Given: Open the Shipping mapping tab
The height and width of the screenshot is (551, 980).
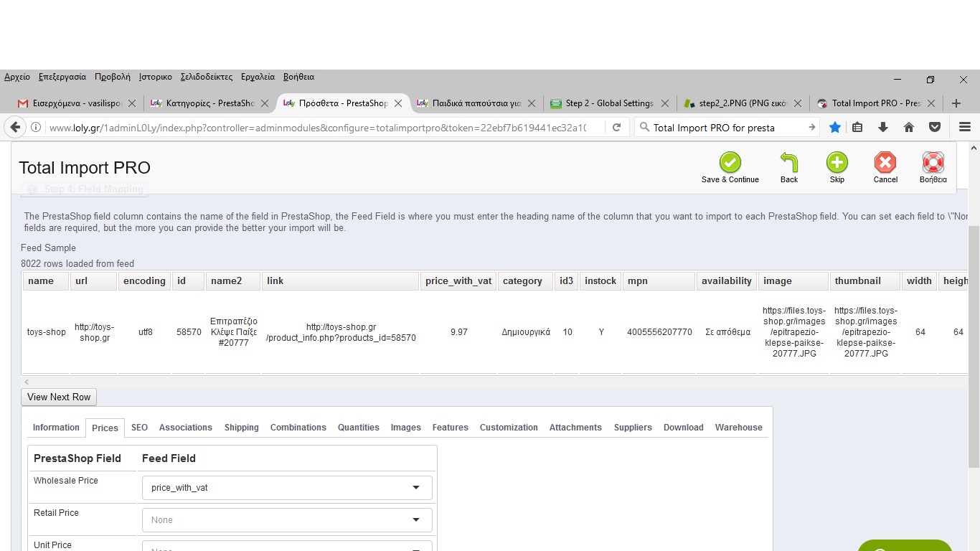Looking at the screenshot, I should 242,428.
